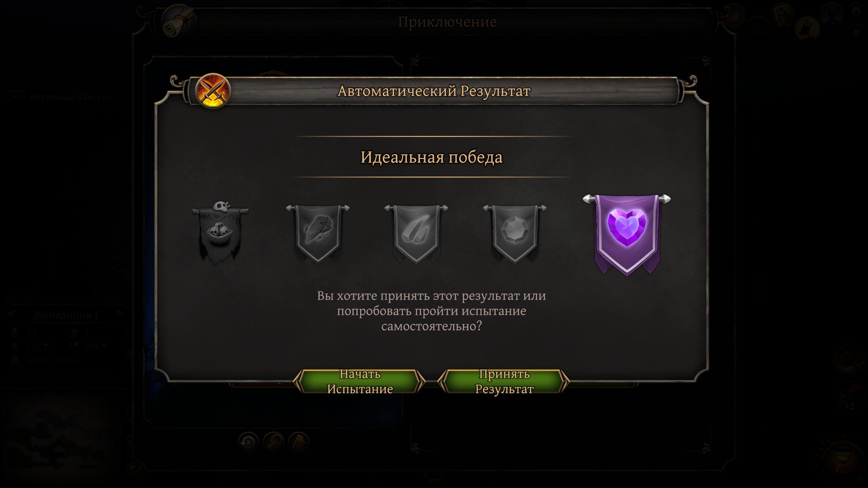Open the Приключение header title
The height and width of the screenshot is (488, 868).
tap(447, 22)
